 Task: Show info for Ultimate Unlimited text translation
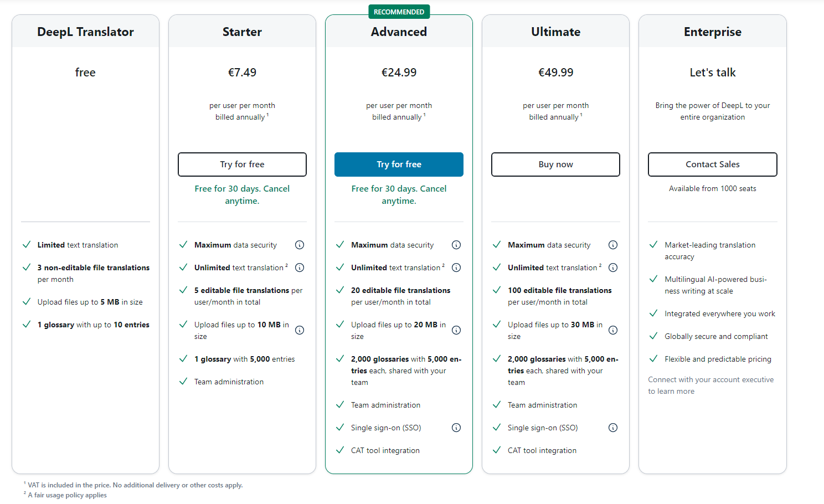click(x=613, y=268)
